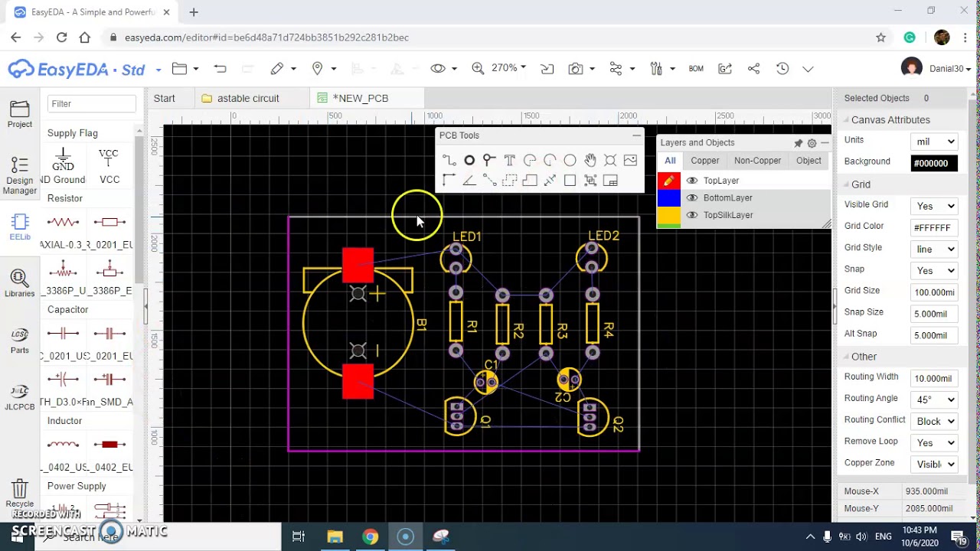Click the BOM toolbar button

click(x=696, y=69)
